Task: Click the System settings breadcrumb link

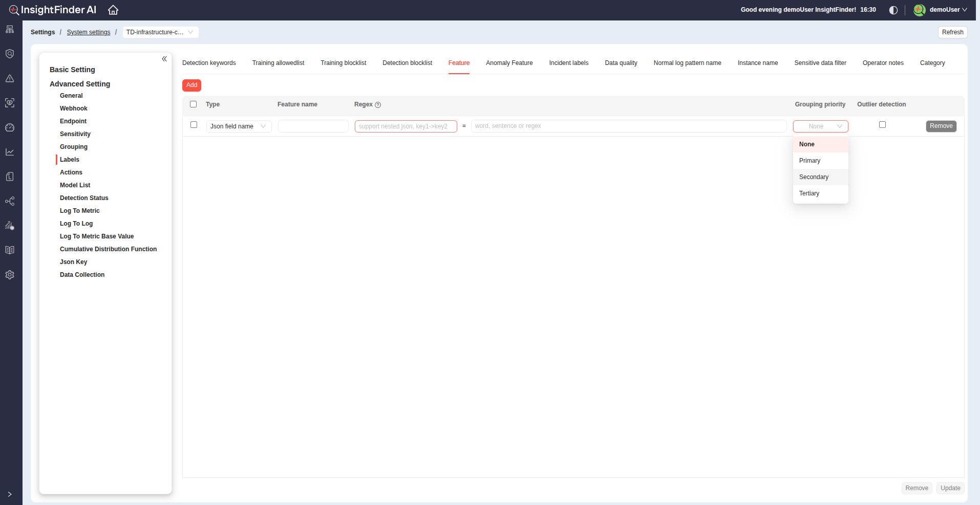Action: pyautogui.click(x=89, y=32)
